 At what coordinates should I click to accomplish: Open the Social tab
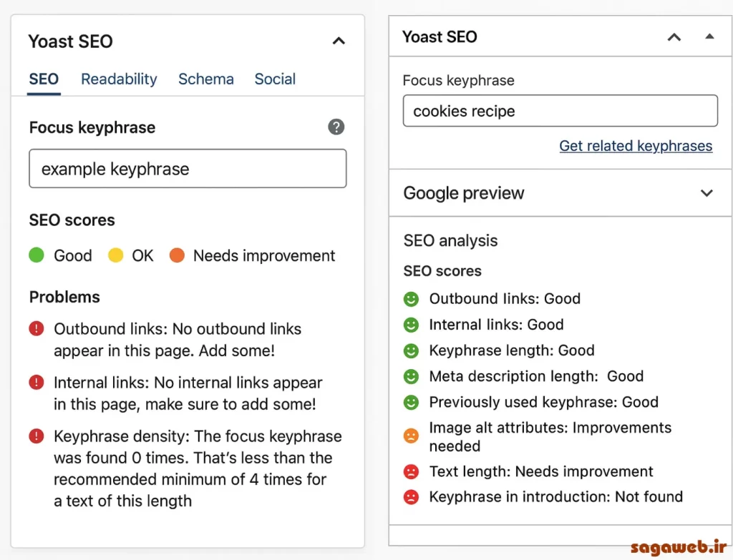pyautogui.click(x=275, y=79)
